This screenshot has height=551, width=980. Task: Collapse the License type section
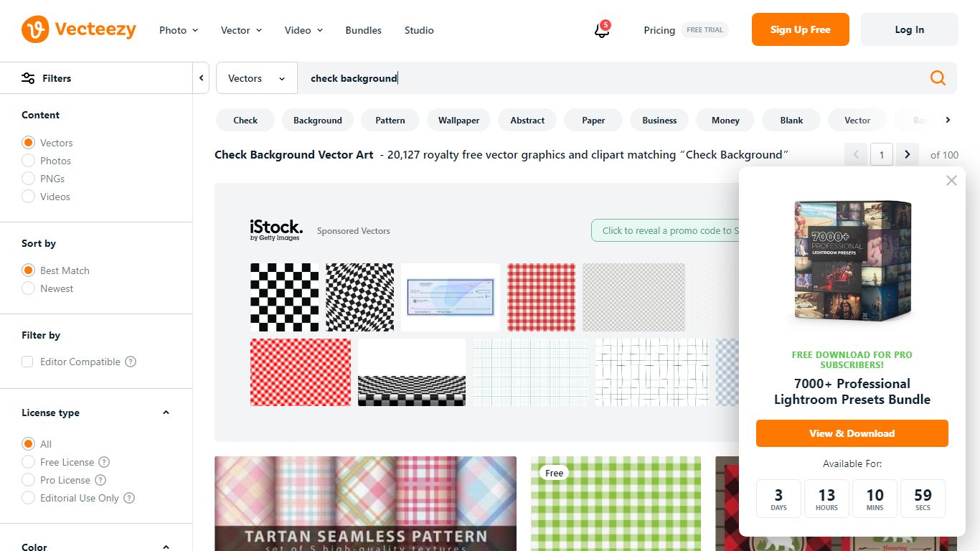pyautogui.click(x=166, y=413)
